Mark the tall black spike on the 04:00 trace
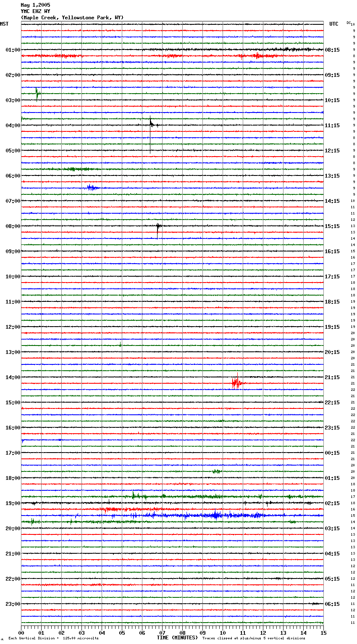 coord(150,134)
